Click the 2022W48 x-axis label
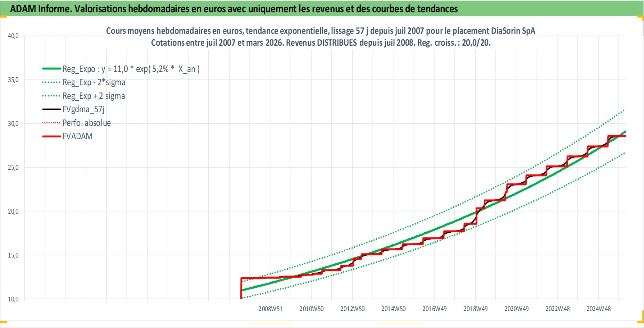 [x=558, y=309]
